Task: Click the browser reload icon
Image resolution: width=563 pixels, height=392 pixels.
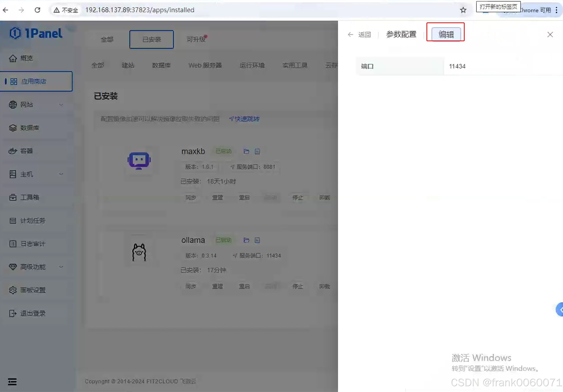Action: [37, 10]
